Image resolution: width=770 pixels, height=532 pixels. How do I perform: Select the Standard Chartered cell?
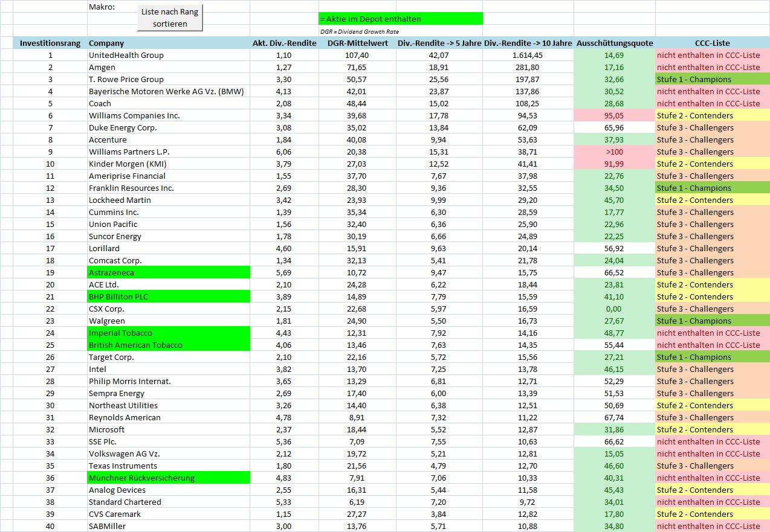pyautogui.click(x=169, y=502)
